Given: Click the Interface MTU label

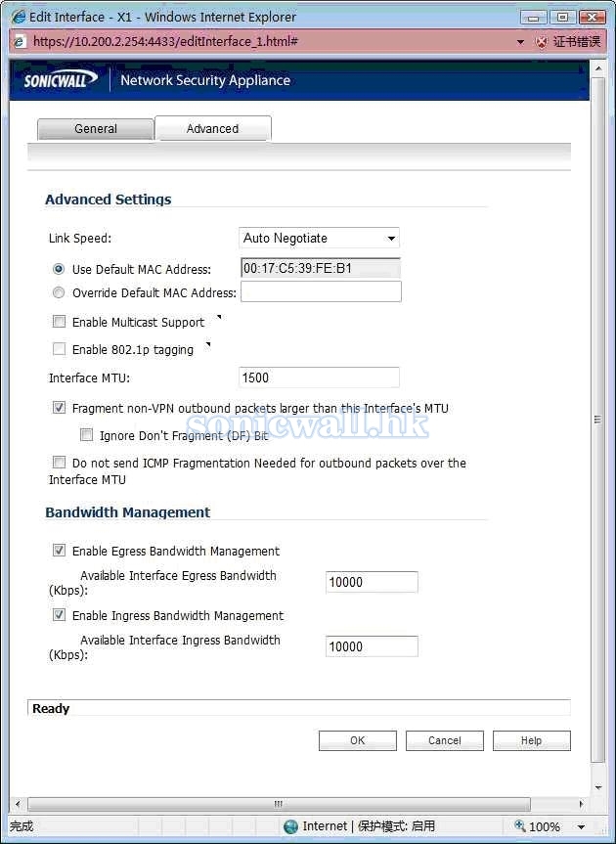Looking at the screenshot, I should pos(89,378).
